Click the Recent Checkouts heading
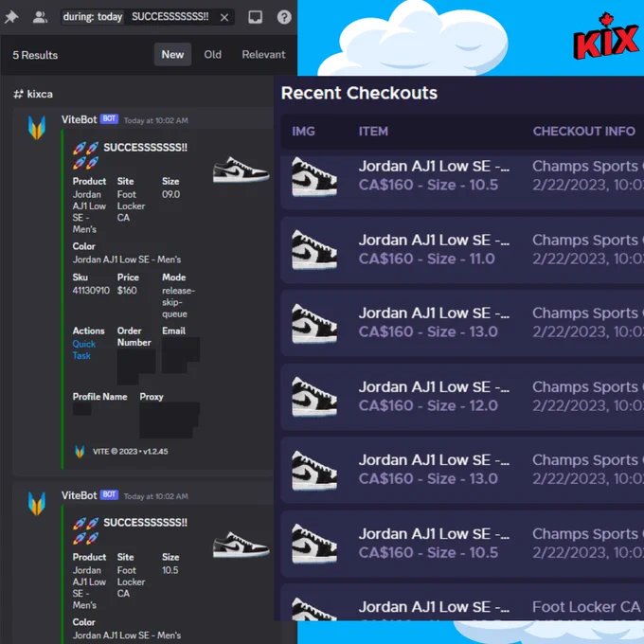The image size is (644, 644). (x=359, y=93)
